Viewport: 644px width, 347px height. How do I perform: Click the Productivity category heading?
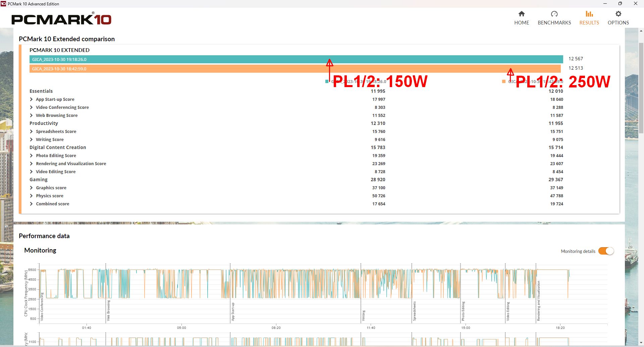click(44, 123)
